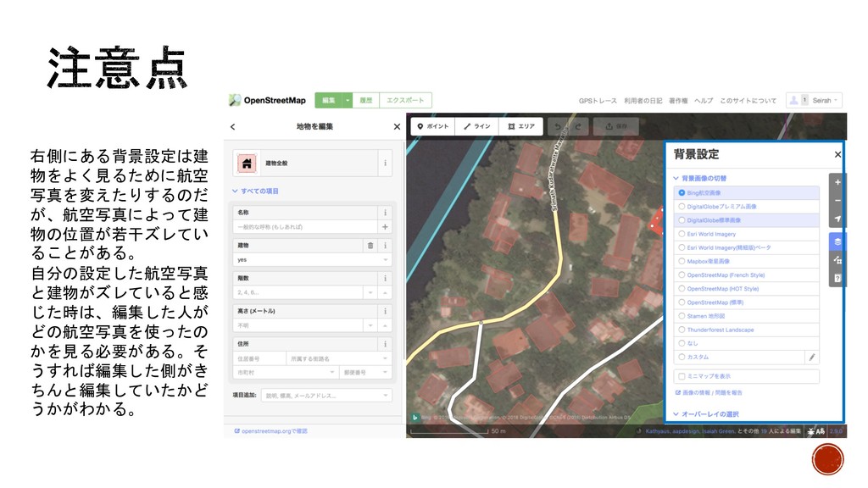868x488 pixels.
Task: Select DigitalGlobeプレミアム画像 background
Action: point(747,207)
